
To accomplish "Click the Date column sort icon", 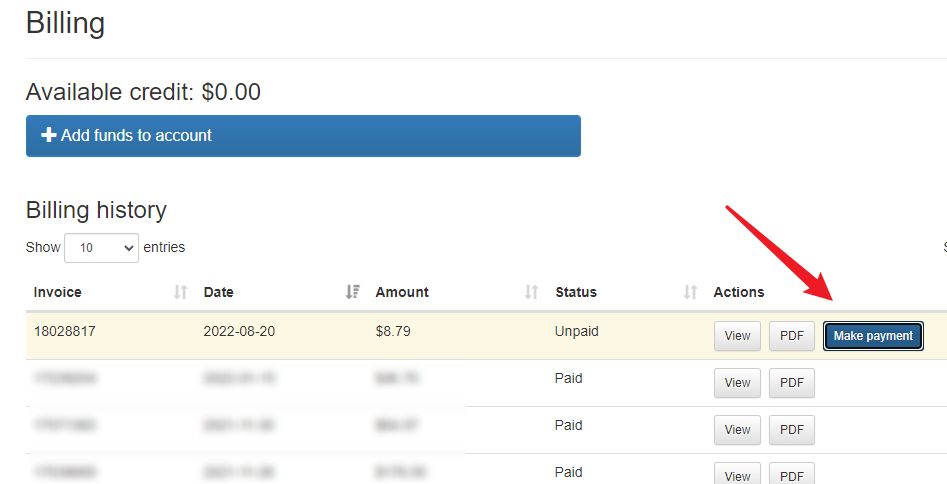I will (x=352, y=292).
